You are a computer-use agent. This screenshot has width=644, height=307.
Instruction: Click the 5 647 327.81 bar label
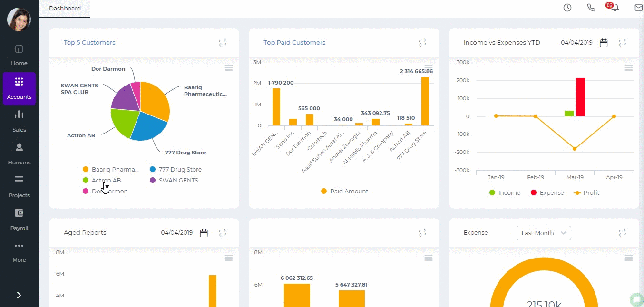click(351, 285)
